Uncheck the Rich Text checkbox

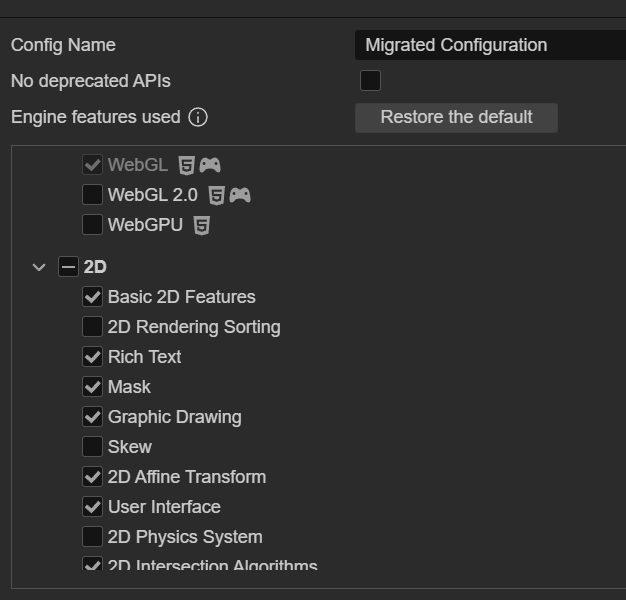pyautogui.click(x=92, y=356)
